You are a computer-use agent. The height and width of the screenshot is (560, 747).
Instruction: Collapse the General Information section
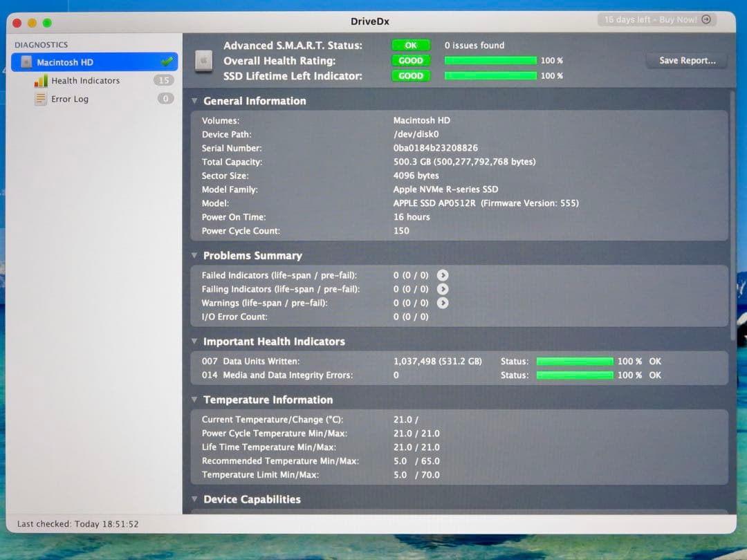coord(194,101)
